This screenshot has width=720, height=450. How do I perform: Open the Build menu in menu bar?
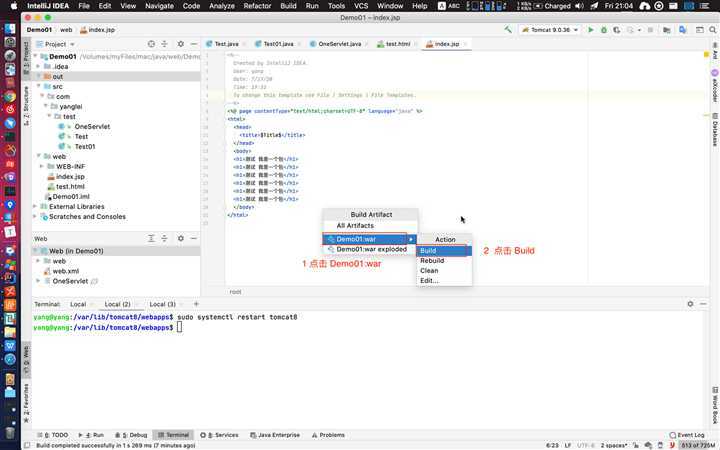tap(288, 6)
